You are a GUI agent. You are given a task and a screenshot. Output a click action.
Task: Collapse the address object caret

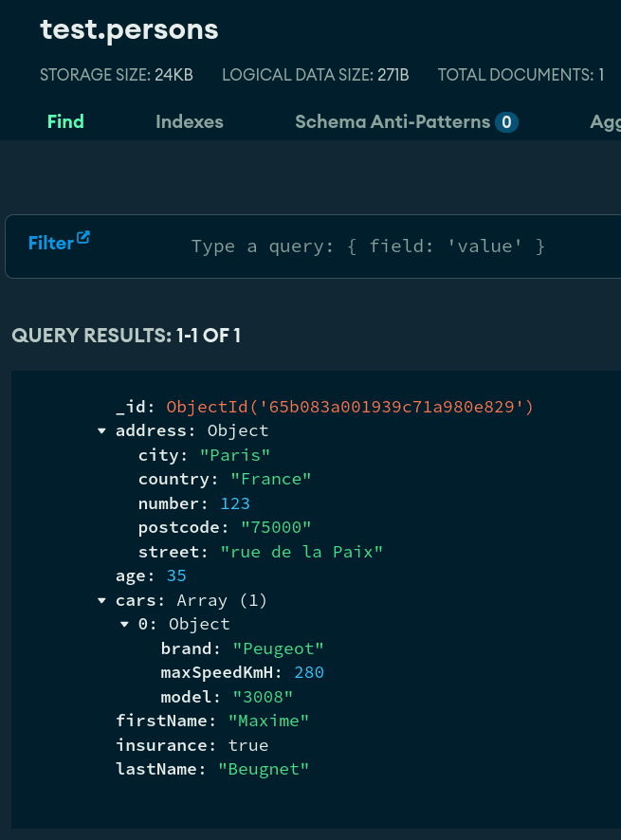click(x=101, y=431)
